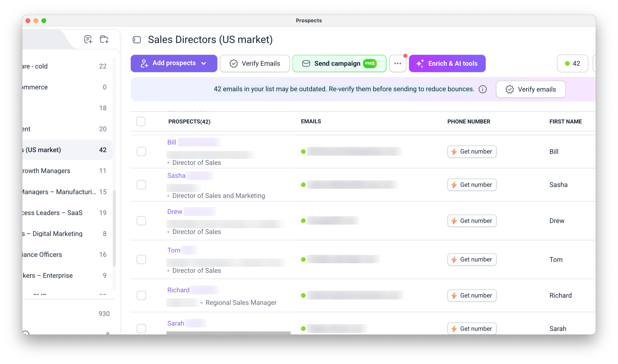The height and width of the screenshot is (364, 618).
Task: Open the '(US market)' list in sidebar
Action: pyautogui.click(x=68, y=150)
